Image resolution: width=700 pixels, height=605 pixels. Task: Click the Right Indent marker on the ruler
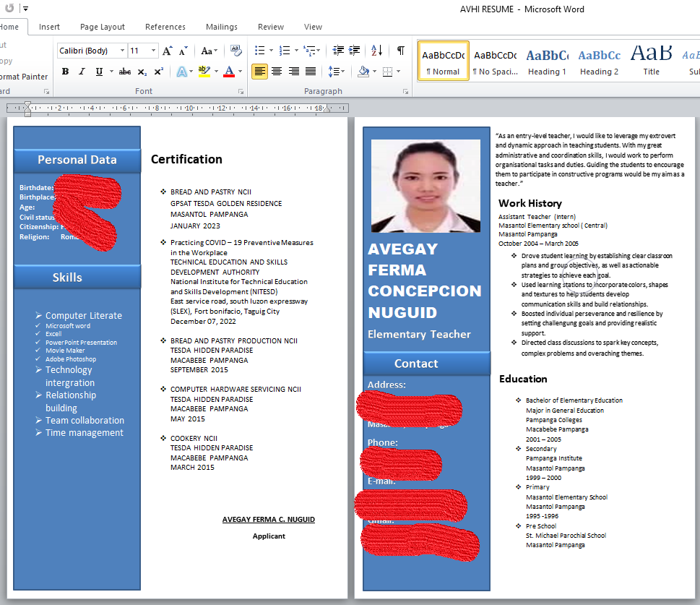[328, 108]
